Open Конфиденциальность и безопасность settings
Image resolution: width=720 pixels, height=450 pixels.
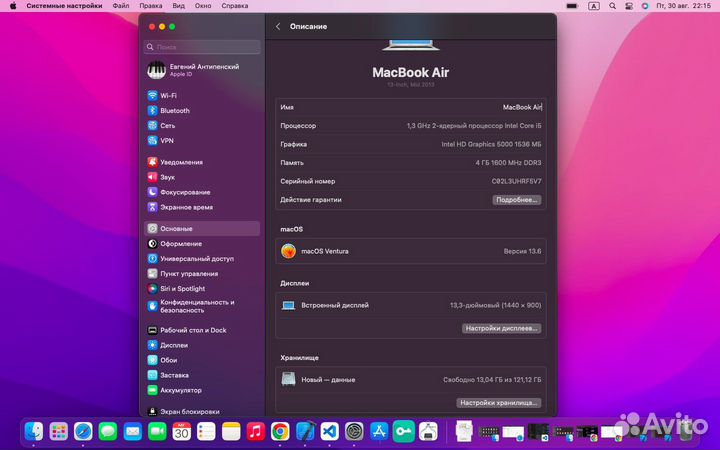[x=191, y=306]
